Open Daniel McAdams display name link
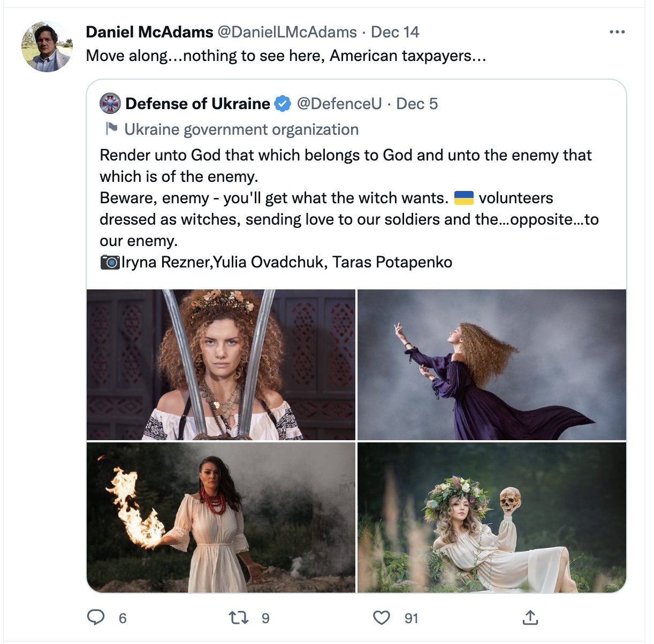The height and width of the screenshot is (644, 654). coord(149,32)
